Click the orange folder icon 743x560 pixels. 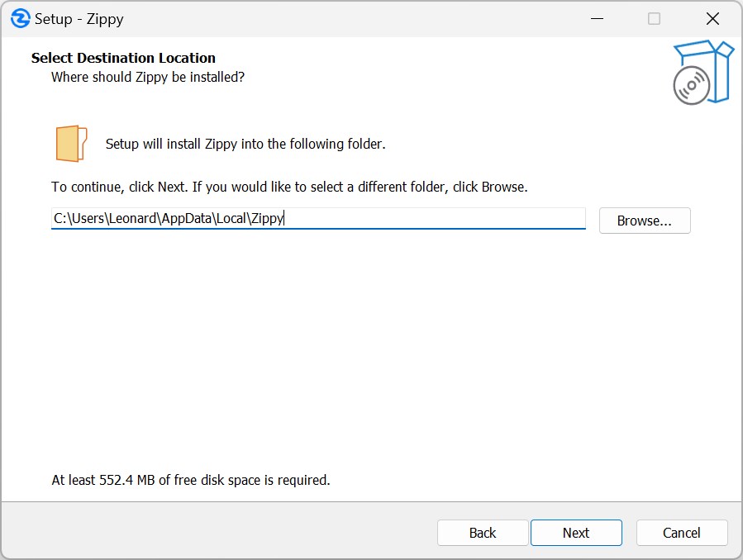pos(71,144)
